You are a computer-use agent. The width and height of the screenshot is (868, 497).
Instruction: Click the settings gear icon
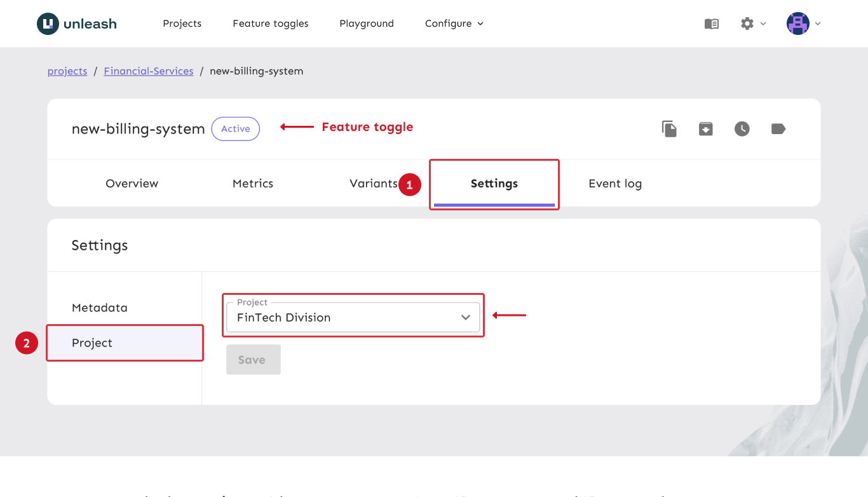pyautogui.click(x=747, y=24)
